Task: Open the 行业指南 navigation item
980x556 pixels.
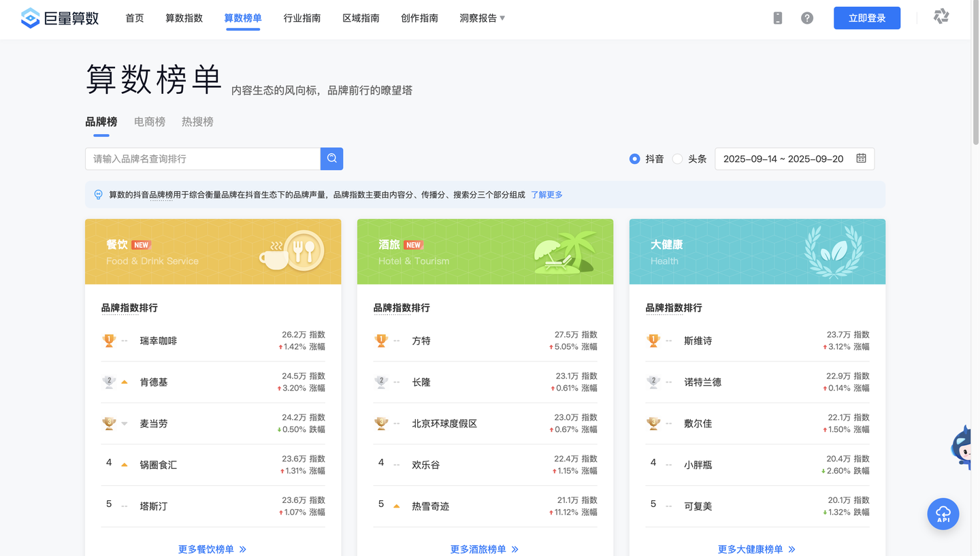Action: [x=301, y=18]
